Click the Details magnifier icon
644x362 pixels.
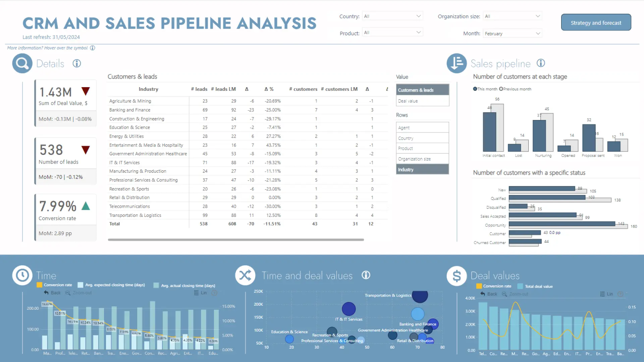(22, 63)
